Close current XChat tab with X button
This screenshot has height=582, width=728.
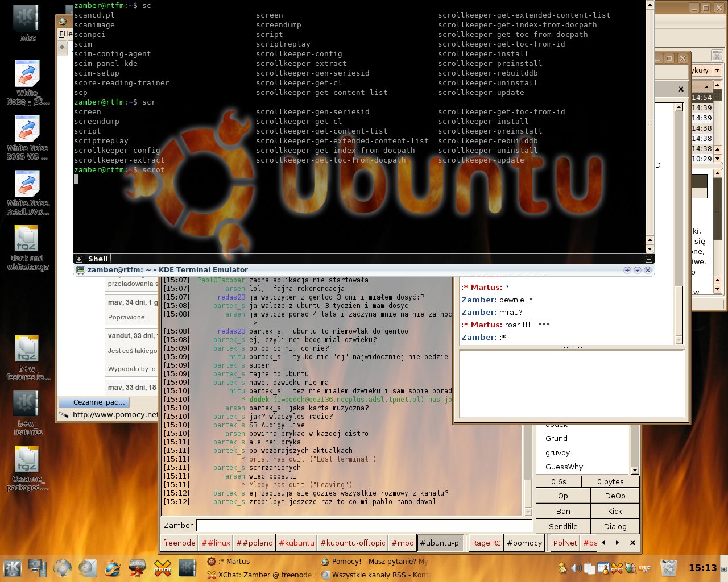pyautogui.click(x=632, y=543)
